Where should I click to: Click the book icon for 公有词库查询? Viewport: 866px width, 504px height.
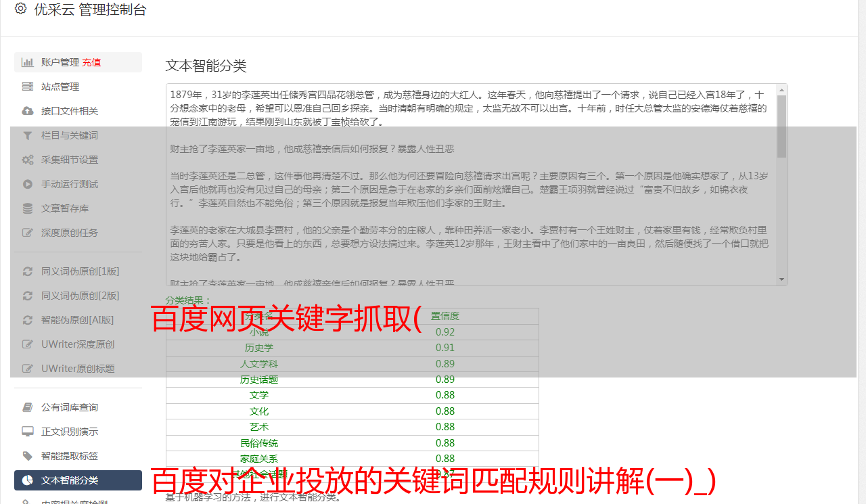pos(28,407)
